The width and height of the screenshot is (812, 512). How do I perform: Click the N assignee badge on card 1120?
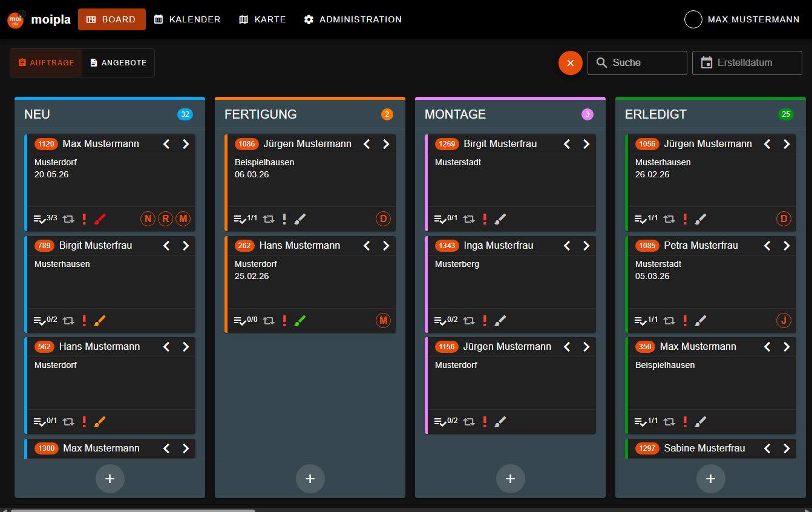[148, 219]
